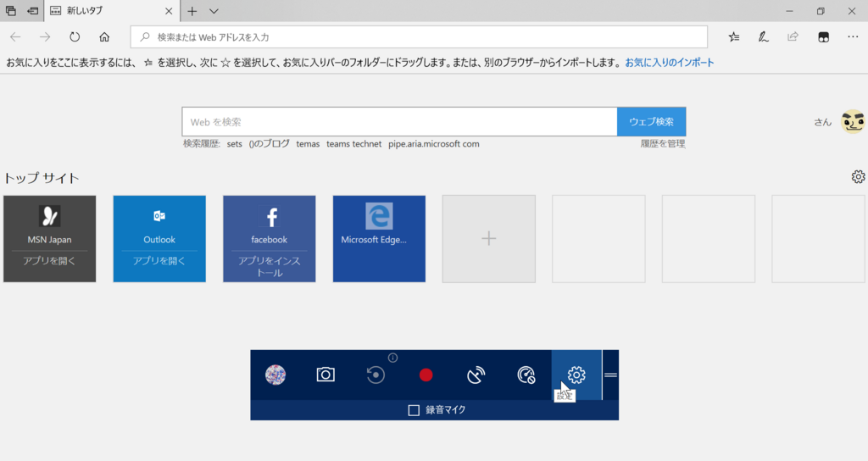The height and width of the screenshot is (461, 868).
Task: Go to the home page
Action: pos(104,37)
